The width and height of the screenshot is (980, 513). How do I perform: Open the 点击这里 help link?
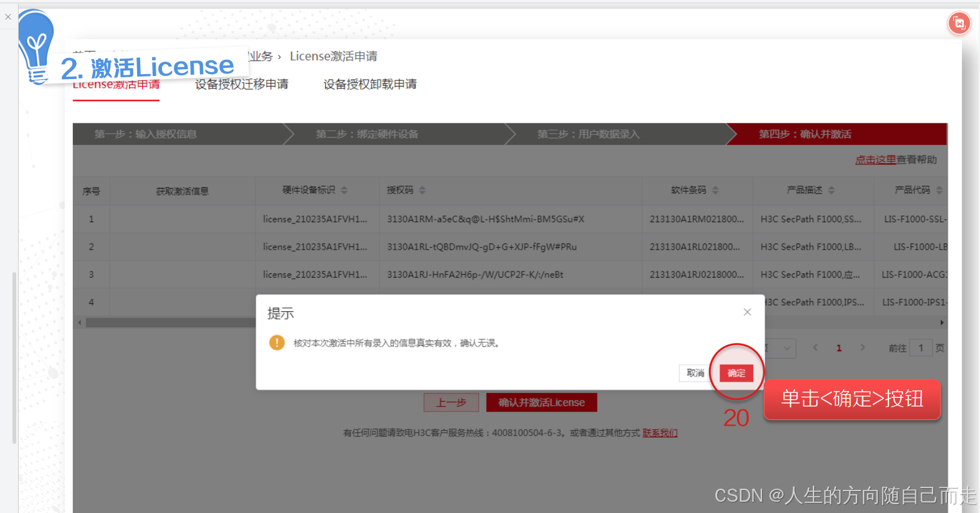coord(875,159)
